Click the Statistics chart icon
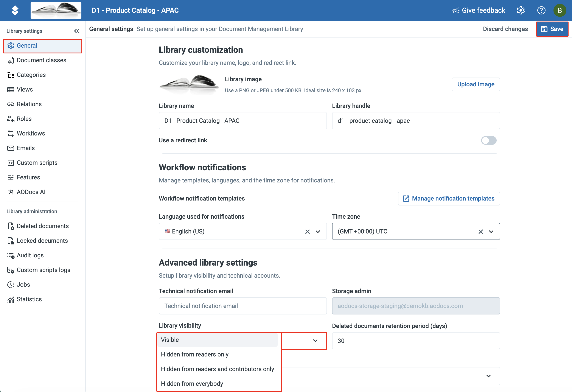This screenshot has height=392, width=572. (x=11, y=299)
